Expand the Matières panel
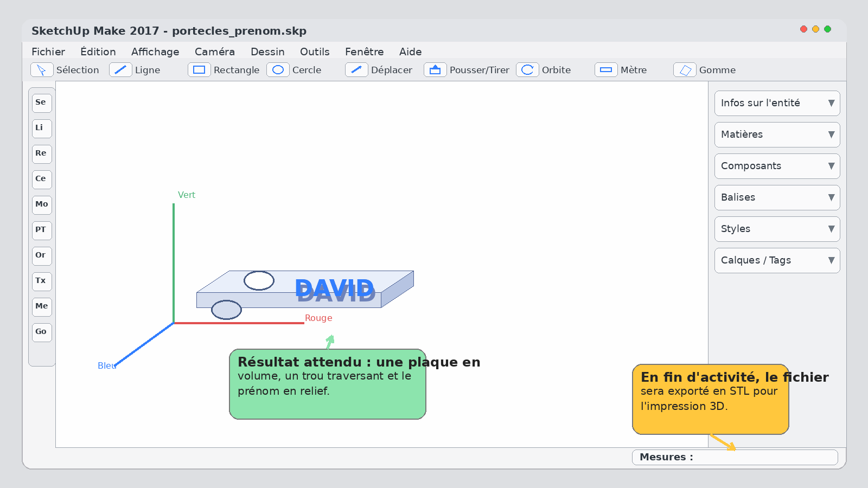Viewport: 868px width, 488px height. click(777, 134)
